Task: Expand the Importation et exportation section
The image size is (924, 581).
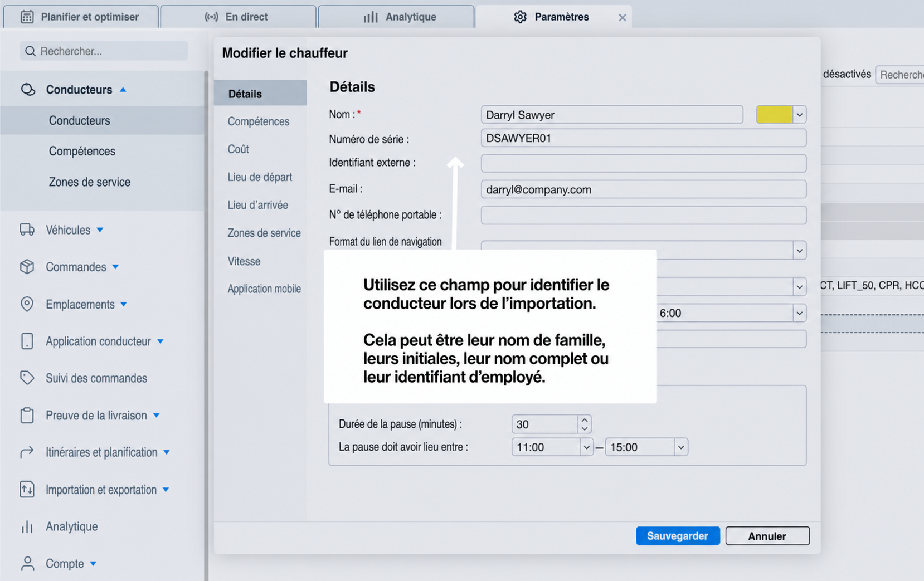Action: [x=166, y=490]
